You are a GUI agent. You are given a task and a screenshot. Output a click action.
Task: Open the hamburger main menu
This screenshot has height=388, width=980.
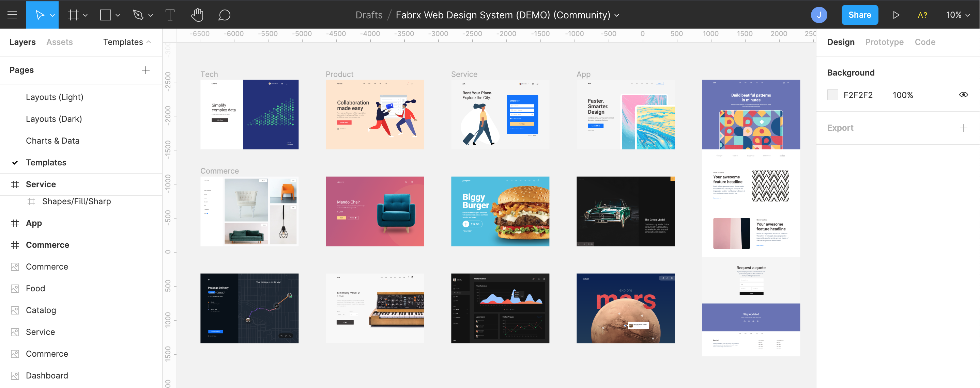click(x=12, y=15)
